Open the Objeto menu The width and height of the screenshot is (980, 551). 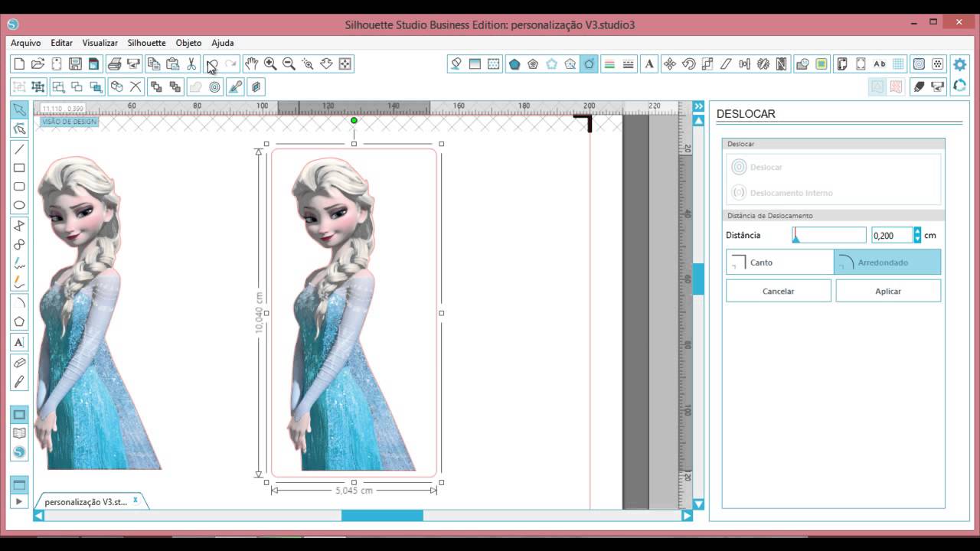188,43
